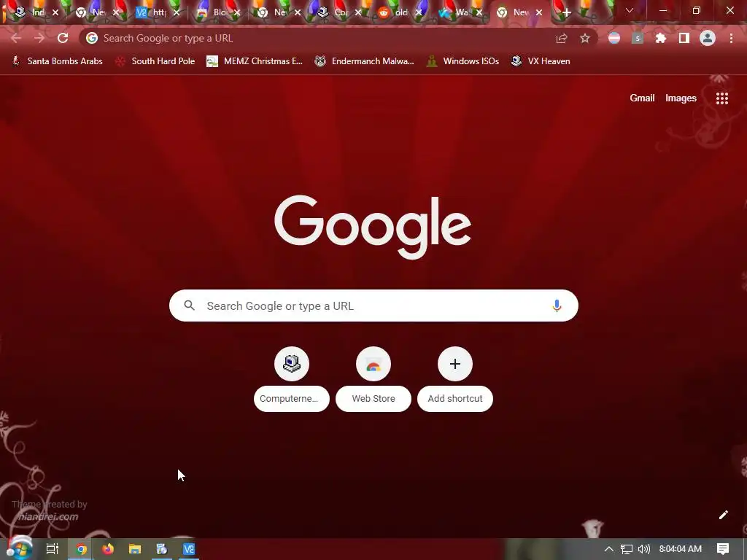Close the Reddit 'old' tab
Viewport: 747px width, 560px height.
pos(419,12)
